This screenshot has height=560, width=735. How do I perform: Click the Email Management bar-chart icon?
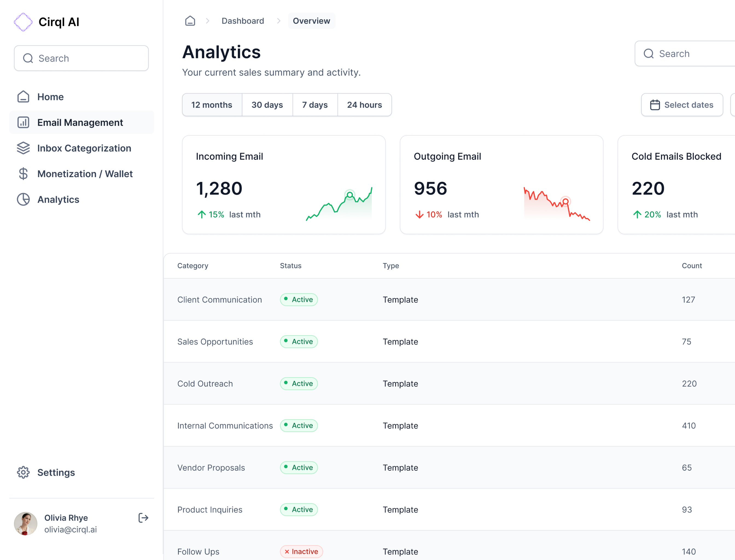click(23, 122)
